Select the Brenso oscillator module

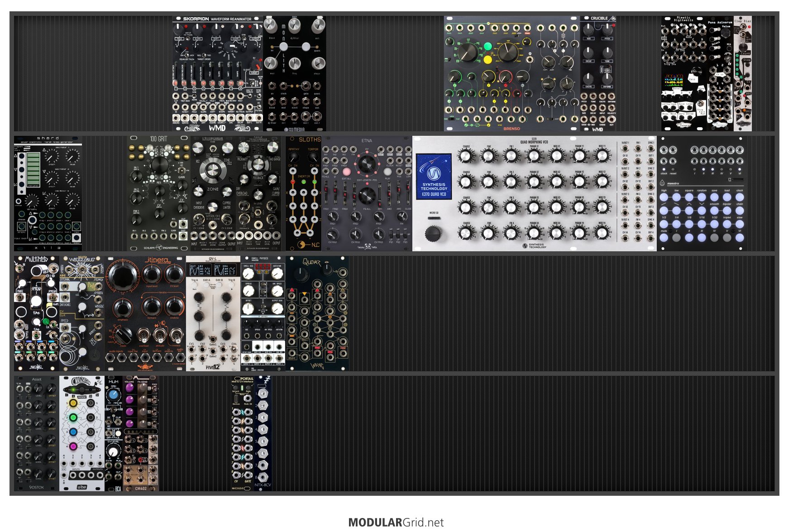point(512,74)
